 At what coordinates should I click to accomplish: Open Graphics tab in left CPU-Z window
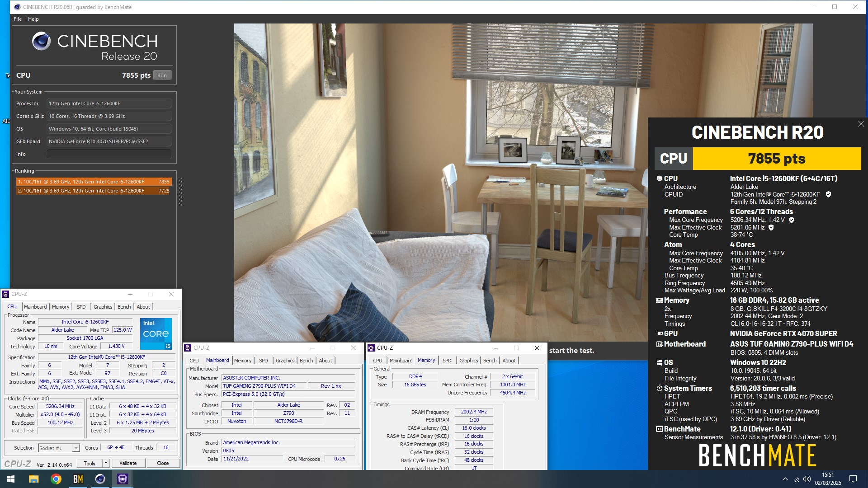coord(103,307)
